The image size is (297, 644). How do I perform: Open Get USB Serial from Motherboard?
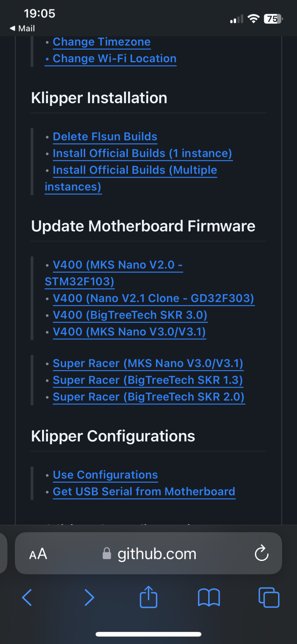tap(144, 491)
